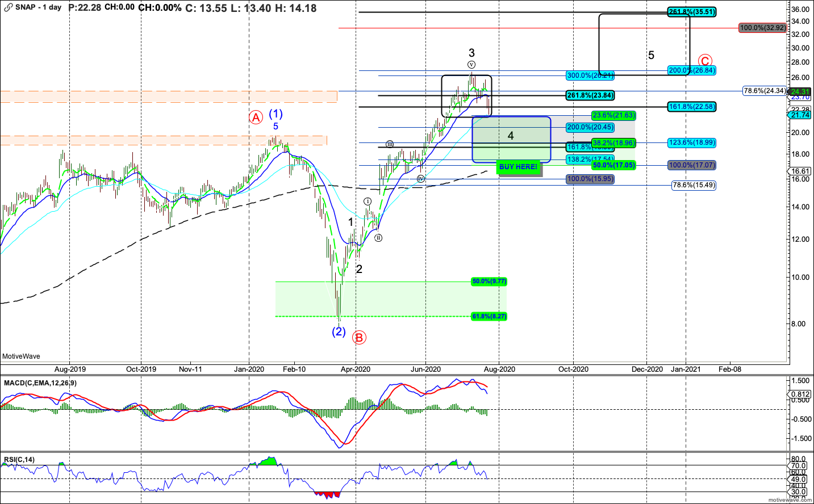Viewport: 814px width, 504px height.
Task: Select the 100.0%(15.95) level label
Action: click(x=590, y=179)
